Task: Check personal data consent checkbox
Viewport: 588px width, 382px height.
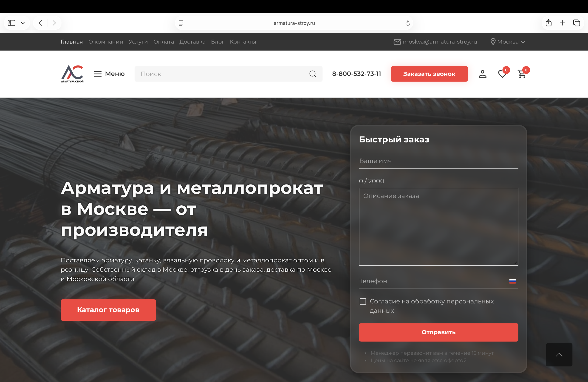Action: [362, 301]
